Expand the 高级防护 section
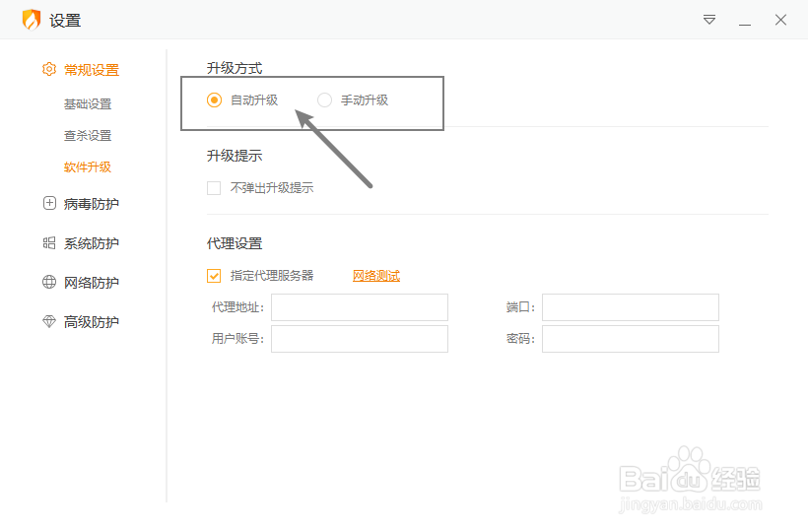 pos(91,322)
